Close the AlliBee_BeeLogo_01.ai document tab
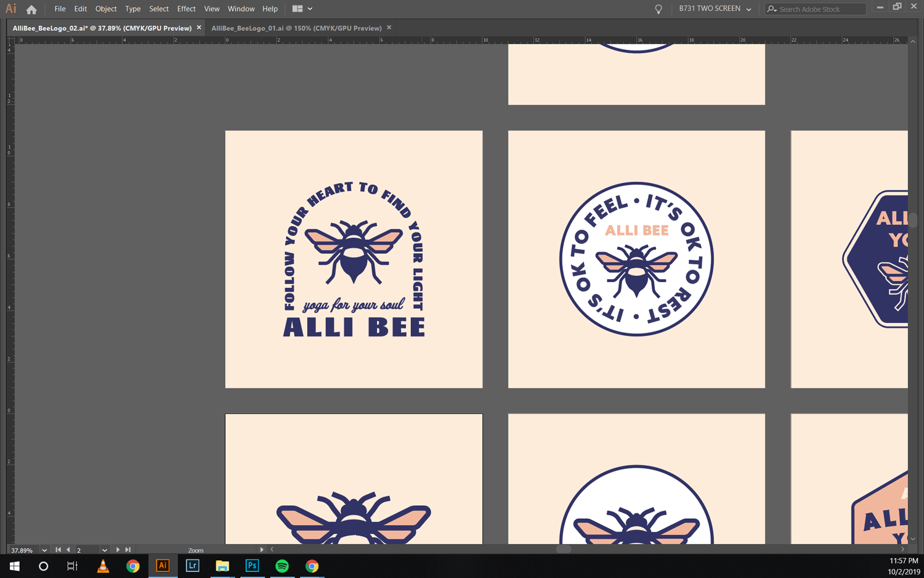This screenshot has height=578, width=924. pyautogui.click(x=389, y=28)
